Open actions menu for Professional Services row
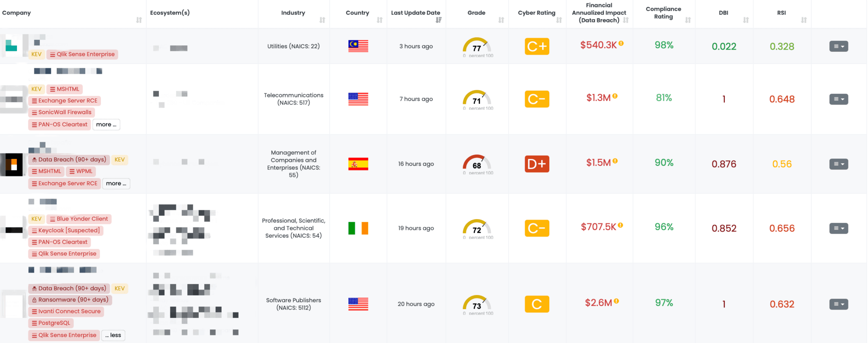Image resolution: width=868 pixels, height=343 pixels. (x=839, y=229)
